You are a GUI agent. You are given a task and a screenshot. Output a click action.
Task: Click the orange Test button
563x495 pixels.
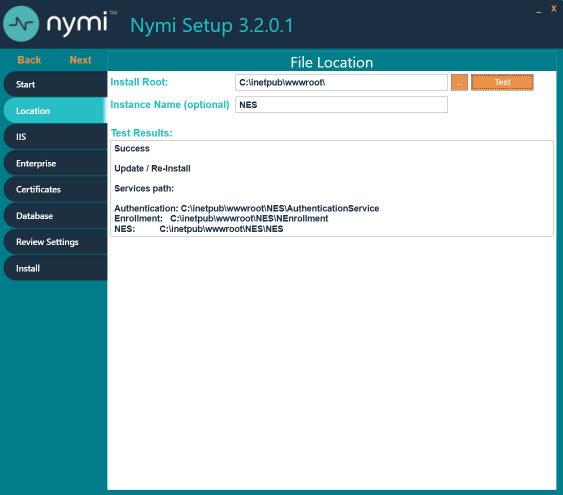click(x=502, y=82)
